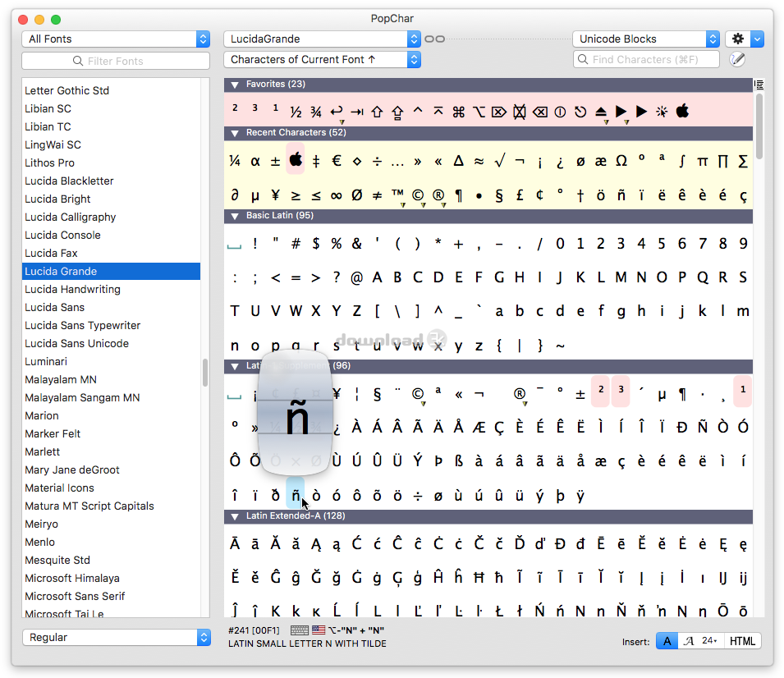This screenshot has width=784, height=678.
Task: Collapse the Latin Extended-A section
Action: point(235,516)
